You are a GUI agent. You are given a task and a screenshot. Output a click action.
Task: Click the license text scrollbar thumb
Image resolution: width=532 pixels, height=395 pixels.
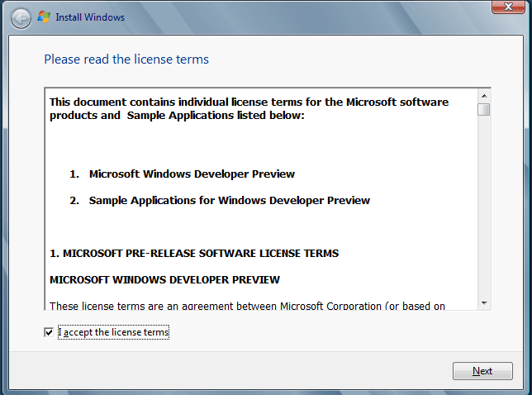coord(484,110)
